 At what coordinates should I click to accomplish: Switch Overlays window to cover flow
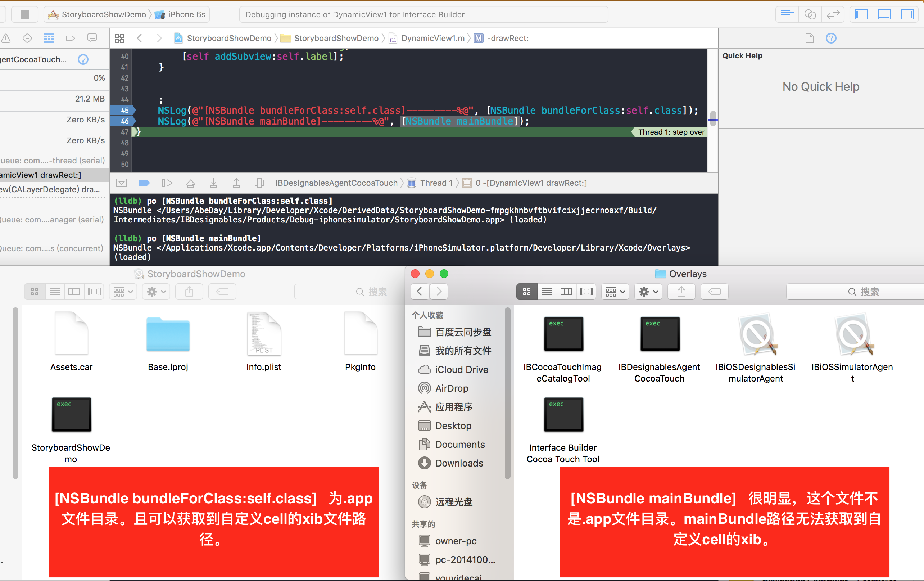(586, 292)
